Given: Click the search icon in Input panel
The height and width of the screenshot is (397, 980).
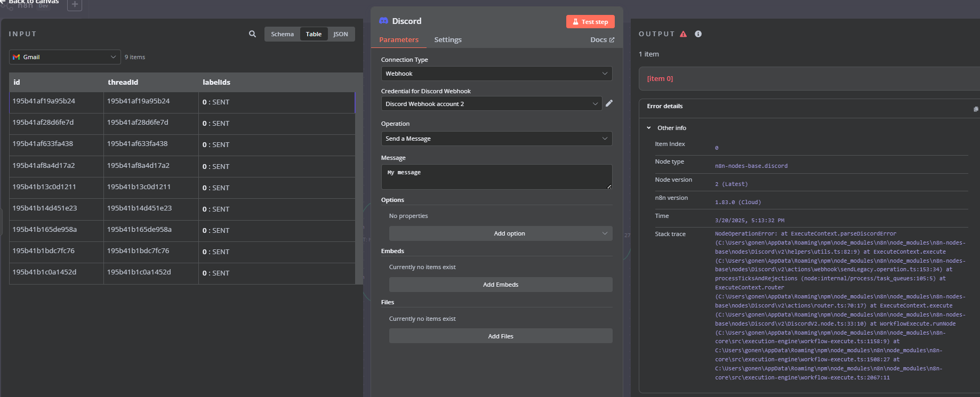Looking at the screenshot, I should [252, 34].
